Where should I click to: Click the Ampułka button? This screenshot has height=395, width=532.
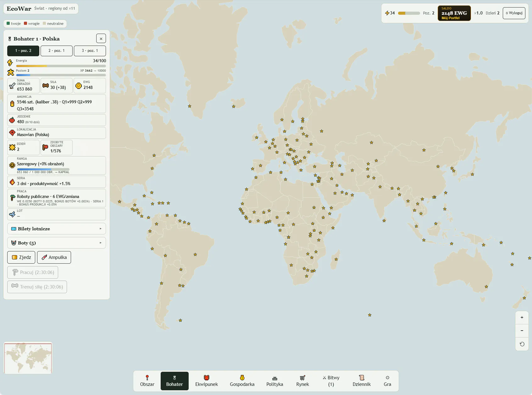click(x=54, y=257)
